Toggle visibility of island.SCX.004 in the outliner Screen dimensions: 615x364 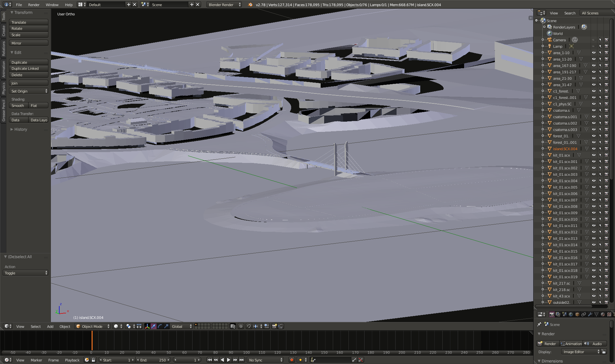(594, 149)
